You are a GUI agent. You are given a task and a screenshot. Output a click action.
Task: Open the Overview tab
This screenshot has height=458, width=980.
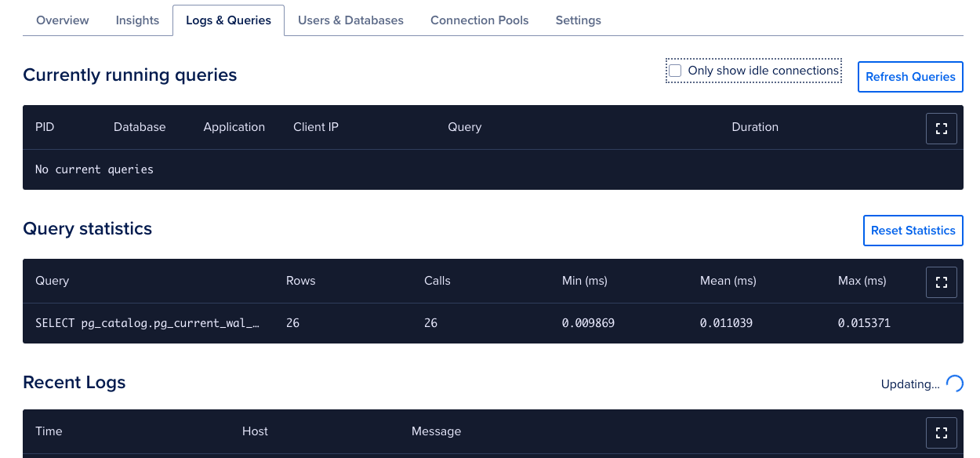tap(63, 20)
